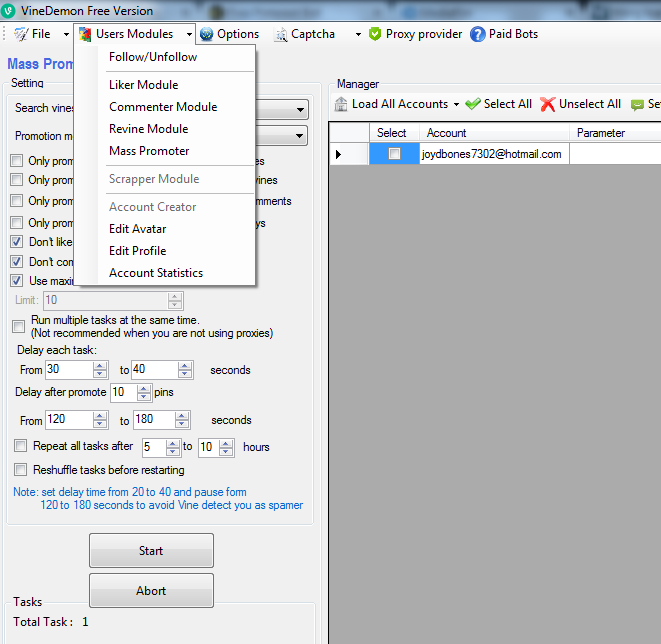
Task: Expand the Load All Accounts dropdown arrow
Action: pyautogui.click(x=456, y=104)
